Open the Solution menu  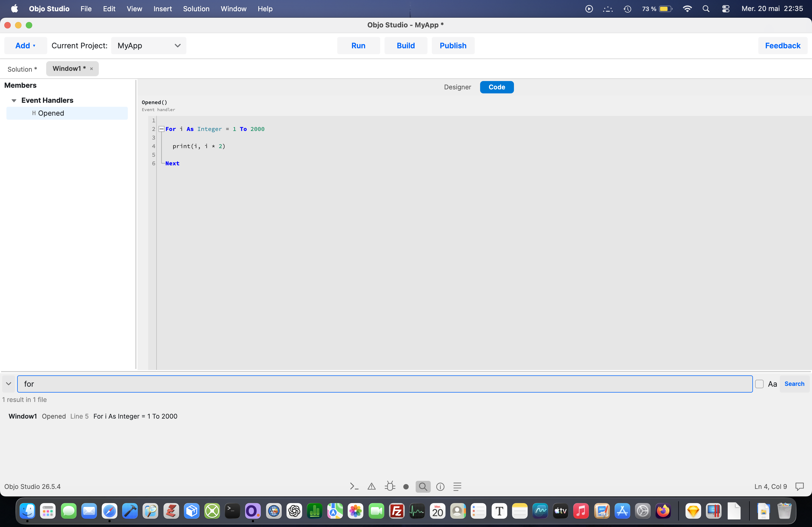pos(196,9)
